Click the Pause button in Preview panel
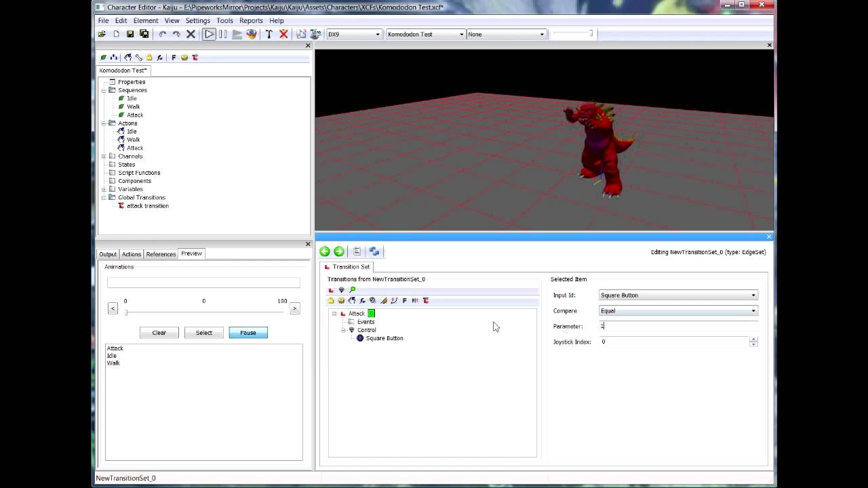 (248, 333)
